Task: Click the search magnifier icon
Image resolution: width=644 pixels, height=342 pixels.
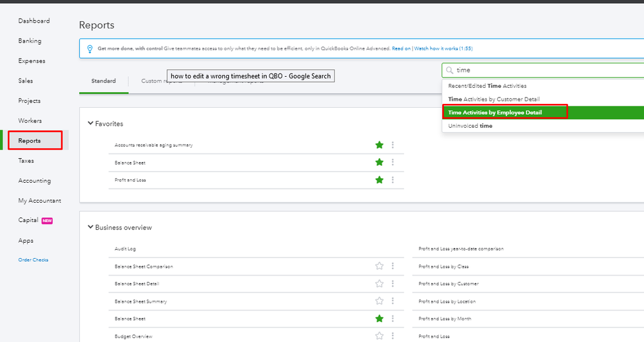Action: (x=449, y=70)
